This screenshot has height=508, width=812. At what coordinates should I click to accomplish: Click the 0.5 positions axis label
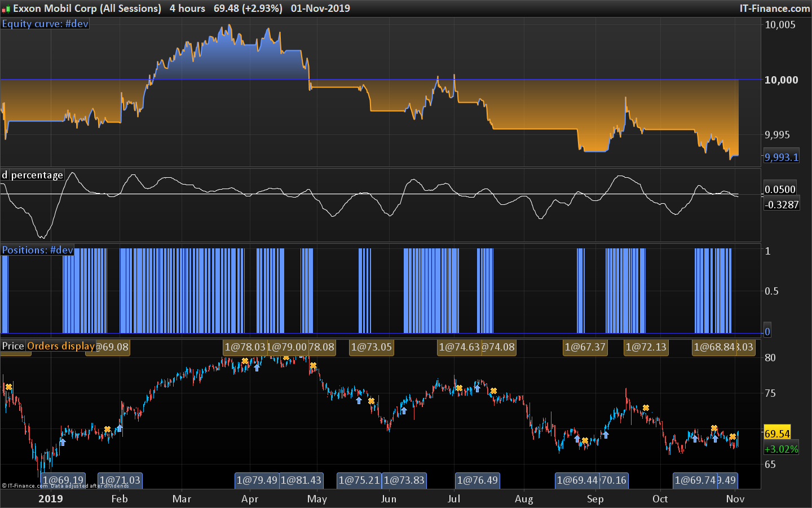pos(771,291)
